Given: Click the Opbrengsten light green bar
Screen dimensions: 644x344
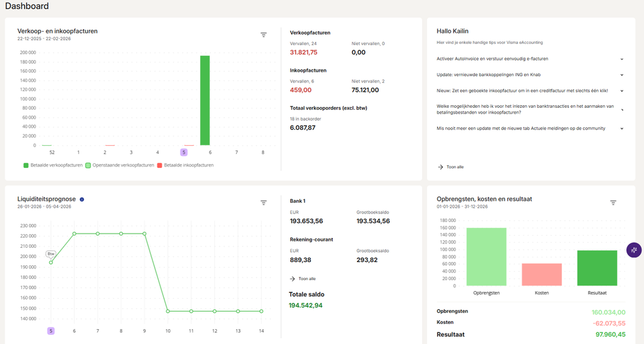Looking at the screenshot, I should (x=487, y=257).
